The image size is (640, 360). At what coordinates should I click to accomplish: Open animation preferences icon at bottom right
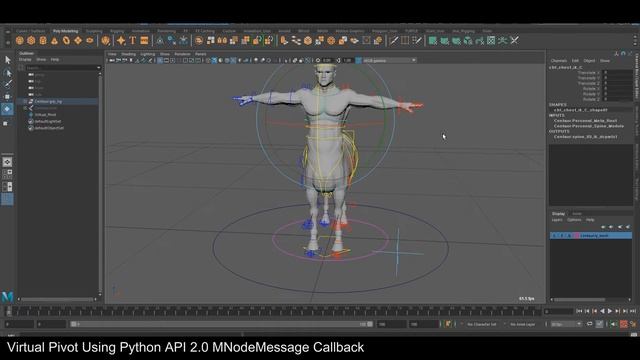coord(633,324)
